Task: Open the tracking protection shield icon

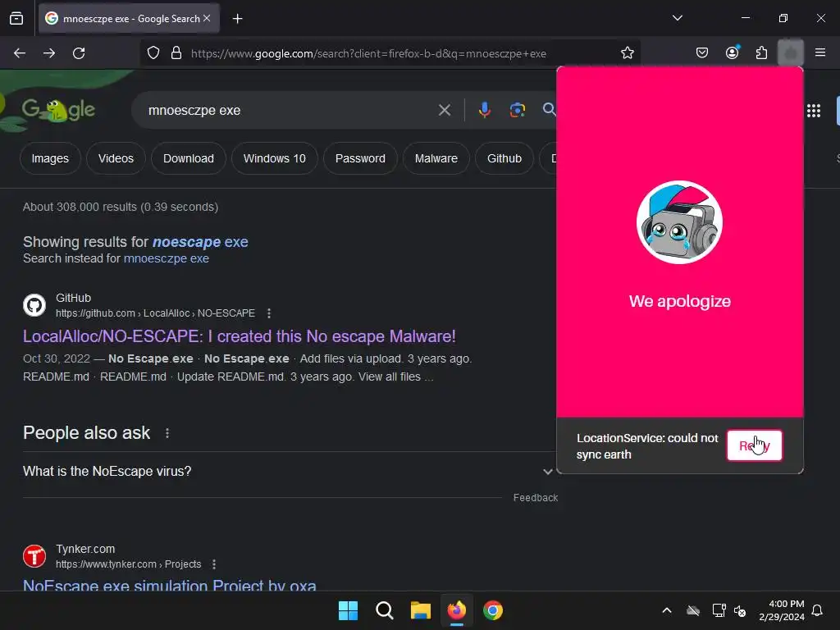Action: [153, 53]
